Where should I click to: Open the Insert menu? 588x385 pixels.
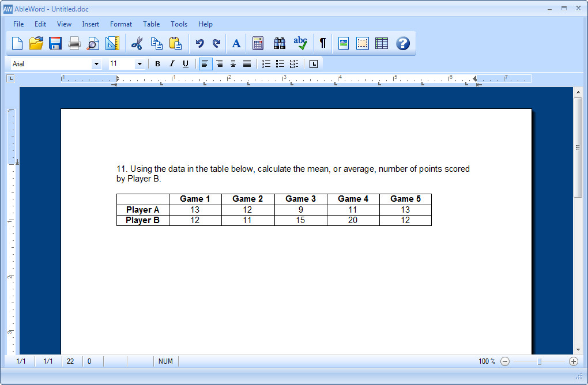pos(91,24)
